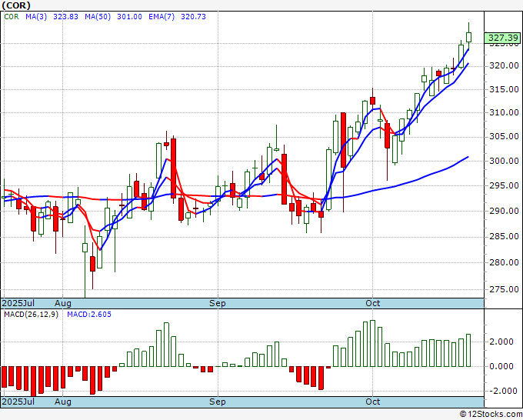Click the MA(3) indicator label
The height and width of the screenshot is (420, 523).
coord(36,17)
